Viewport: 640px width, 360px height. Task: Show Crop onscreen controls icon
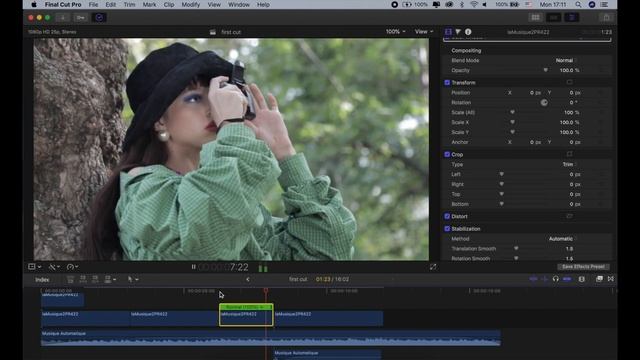[x=569, y=154]
